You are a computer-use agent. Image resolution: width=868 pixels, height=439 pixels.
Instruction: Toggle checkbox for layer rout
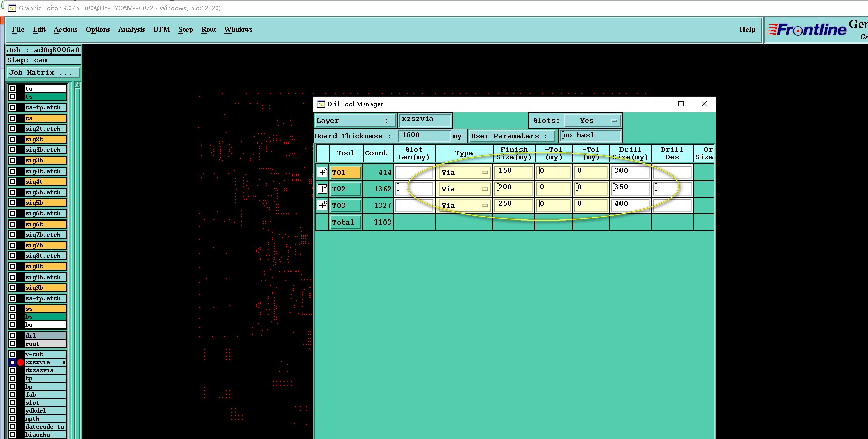pos(12,344)
